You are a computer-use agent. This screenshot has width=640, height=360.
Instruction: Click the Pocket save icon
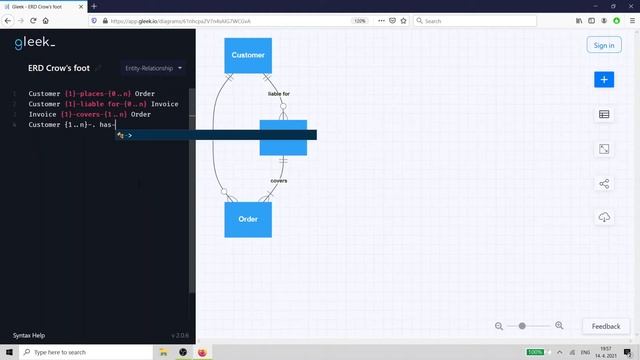tap(392, 21)
